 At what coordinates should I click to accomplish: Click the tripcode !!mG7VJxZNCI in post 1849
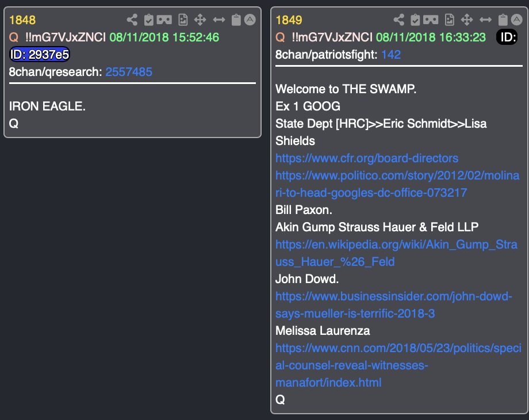[x=332, y=37]
